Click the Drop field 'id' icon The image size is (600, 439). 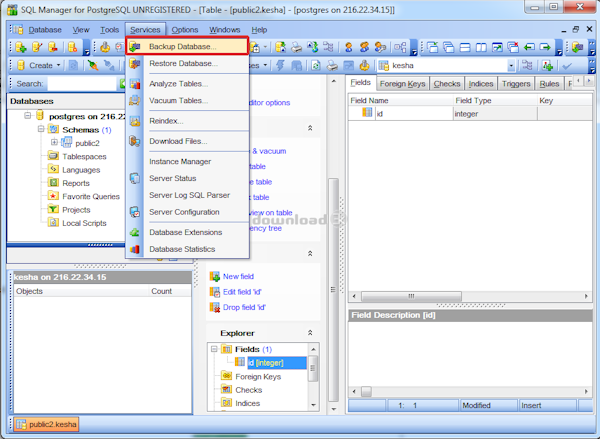(x=214, y=307)
